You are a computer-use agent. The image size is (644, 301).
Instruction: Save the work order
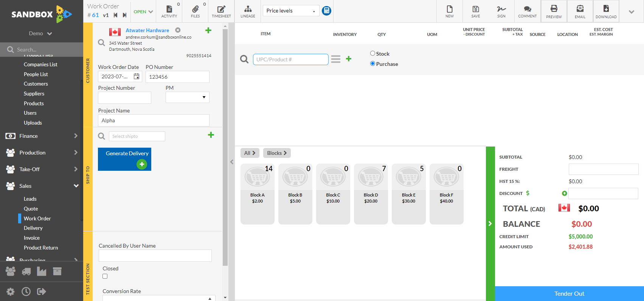pos(476,11)
